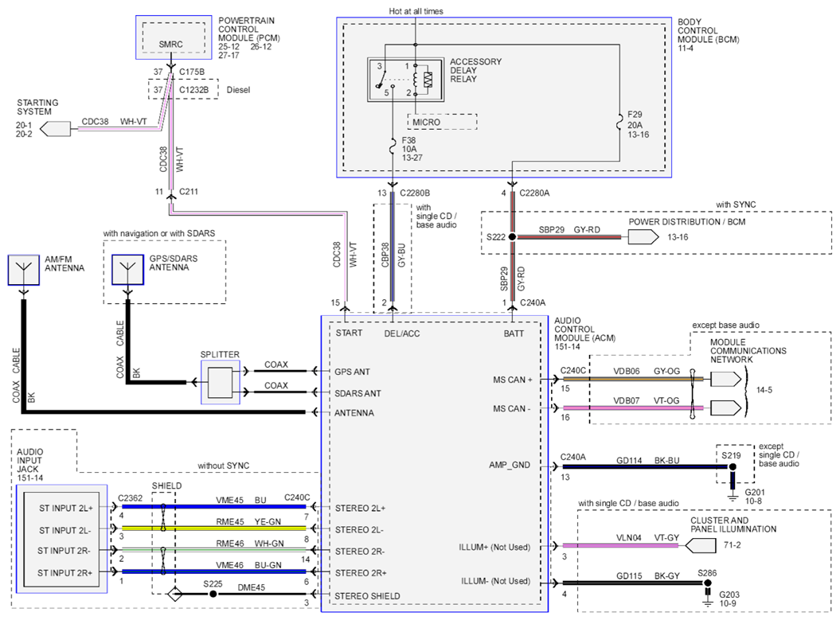The height and width of the screenshot is (620, 840).
Task: Click the Starting System reference arrow
Action: tap(56, 128)
